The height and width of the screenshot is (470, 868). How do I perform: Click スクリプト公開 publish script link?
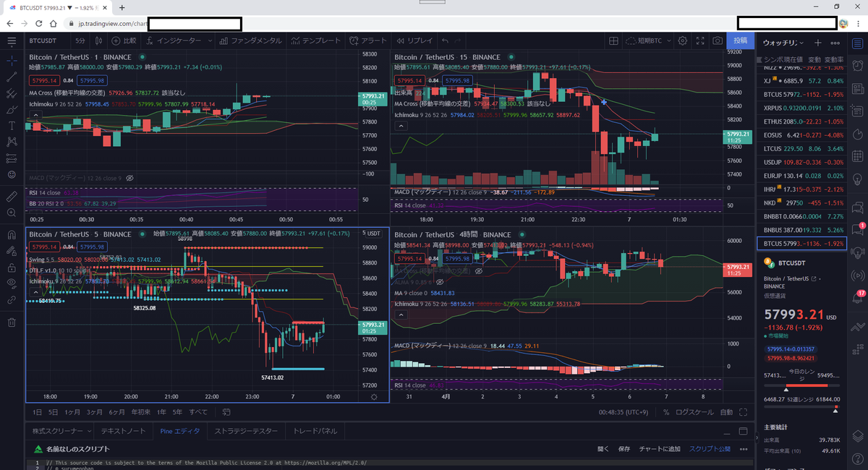point(710,449)
